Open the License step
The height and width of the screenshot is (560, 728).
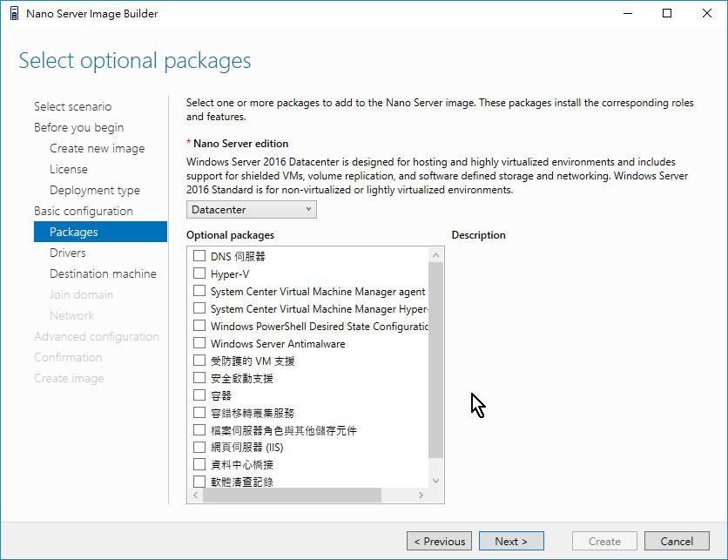pos(68,169)
